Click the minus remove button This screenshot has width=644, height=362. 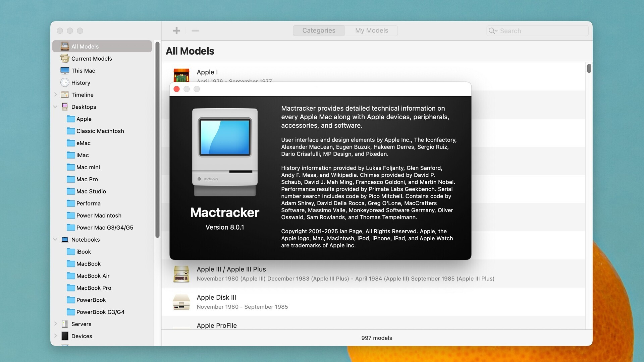[195, 31]
